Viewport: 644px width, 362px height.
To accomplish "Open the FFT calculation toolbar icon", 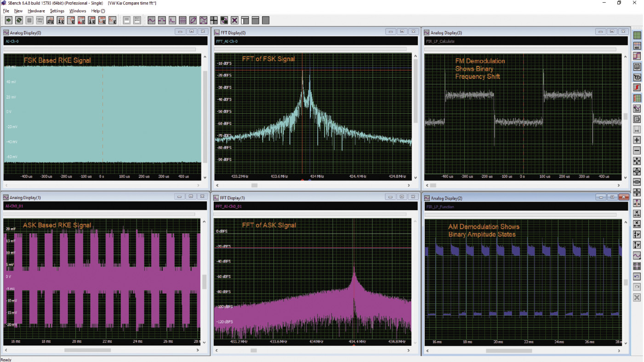I will pos(81,20).
